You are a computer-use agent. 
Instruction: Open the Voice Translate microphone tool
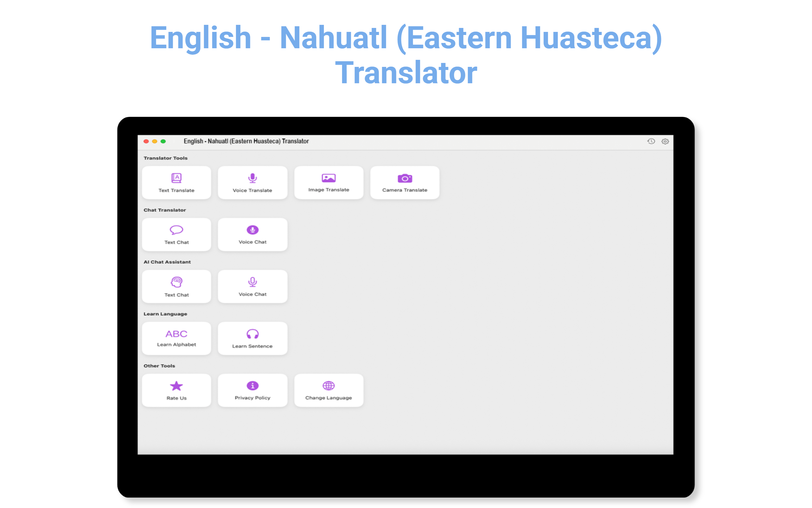tap(252, 183)
